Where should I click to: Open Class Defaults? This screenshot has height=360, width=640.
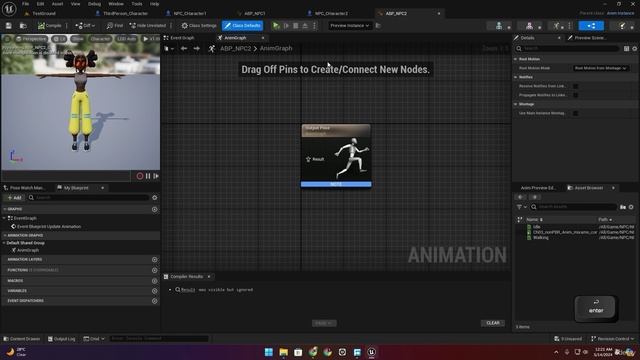click(x=242, y=26)
